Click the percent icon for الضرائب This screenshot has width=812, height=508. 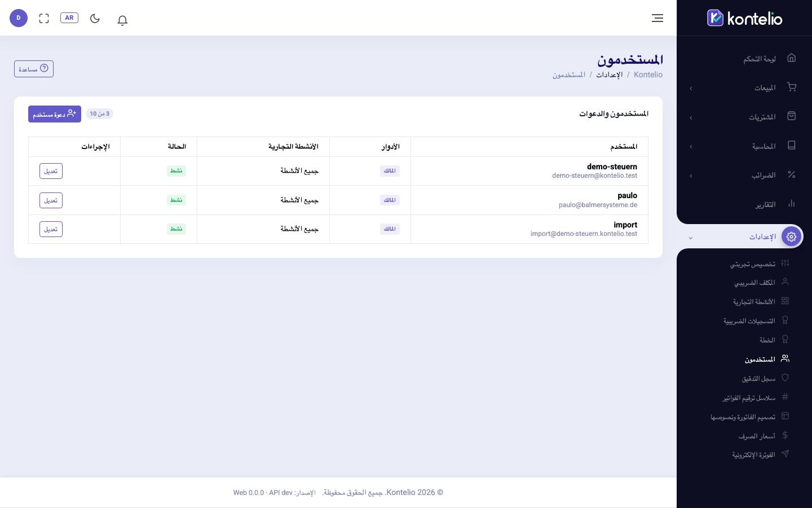point(792,174)
